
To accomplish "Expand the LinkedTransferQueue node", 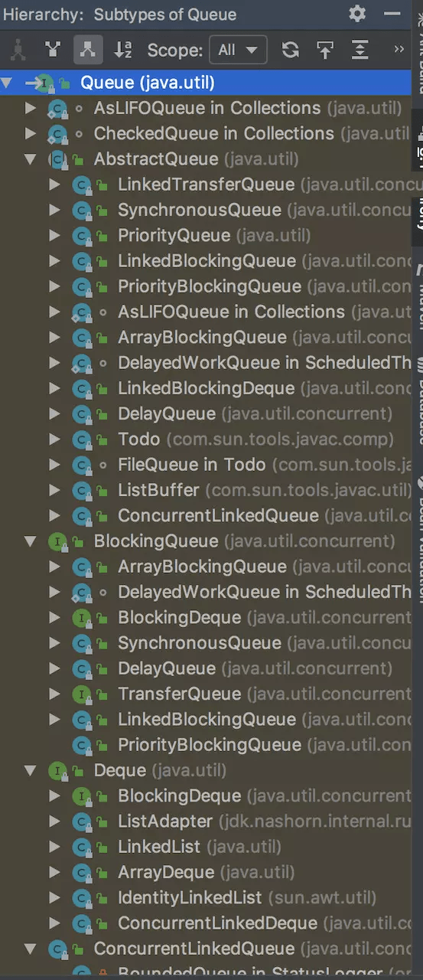I will (54, 185).
